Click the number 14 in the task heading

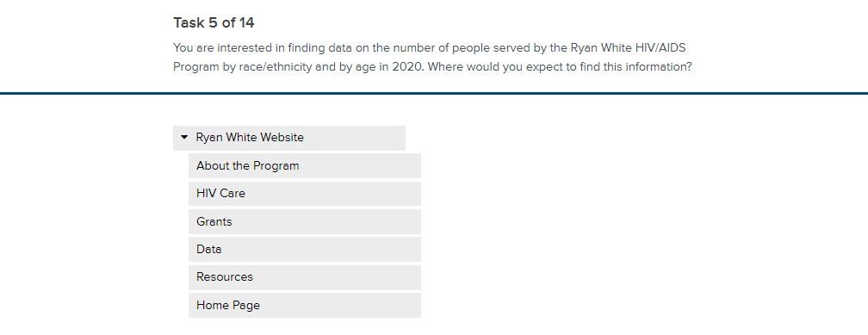coord(247,22)
